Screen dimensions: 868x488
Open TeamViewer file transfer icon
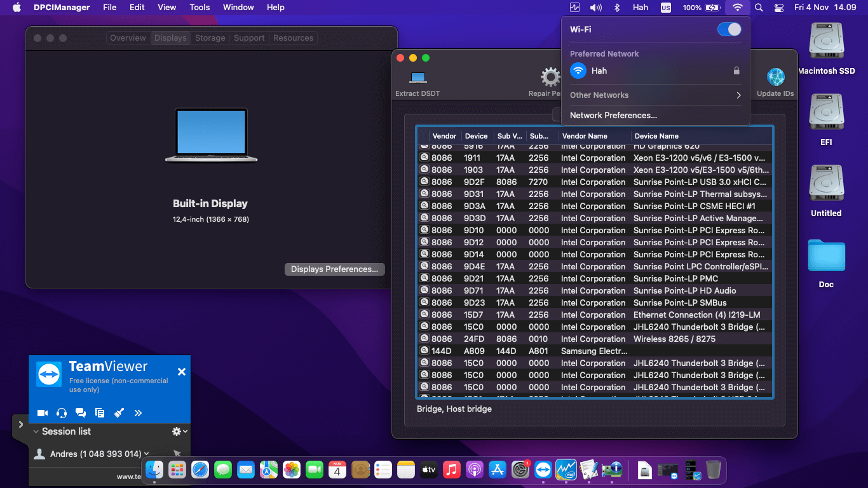coord(100,413)
